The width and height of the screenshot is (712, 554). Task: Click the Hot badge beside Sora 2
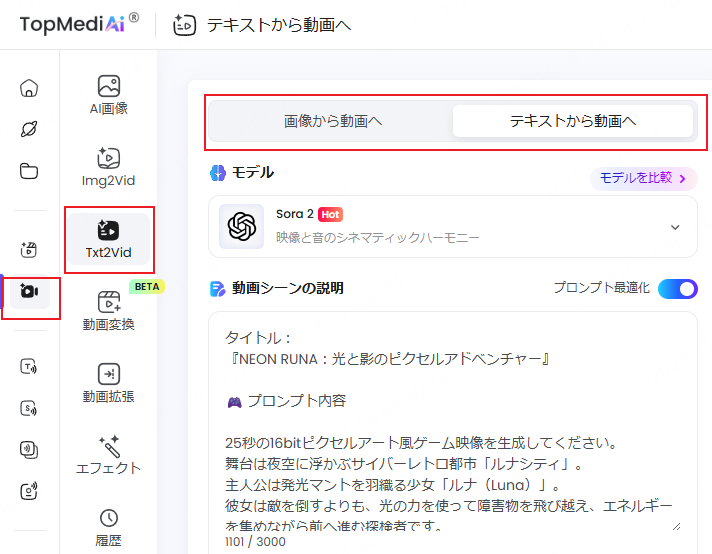coord(330,214)
